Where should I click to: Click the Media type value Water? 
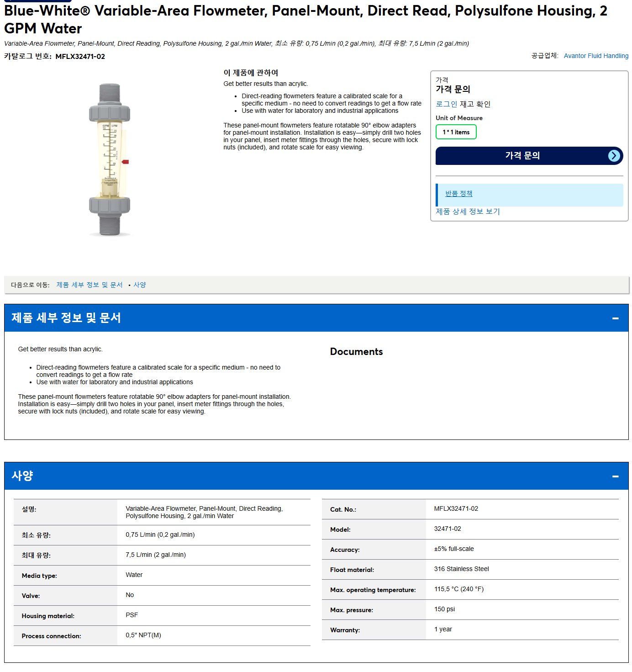tap(134, 575)
